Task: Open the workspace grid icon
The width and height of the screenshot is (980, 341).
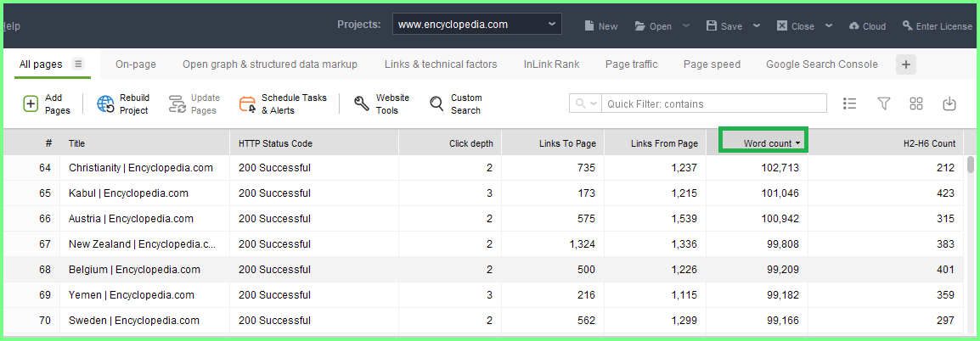Action: [x=916, y=103]
